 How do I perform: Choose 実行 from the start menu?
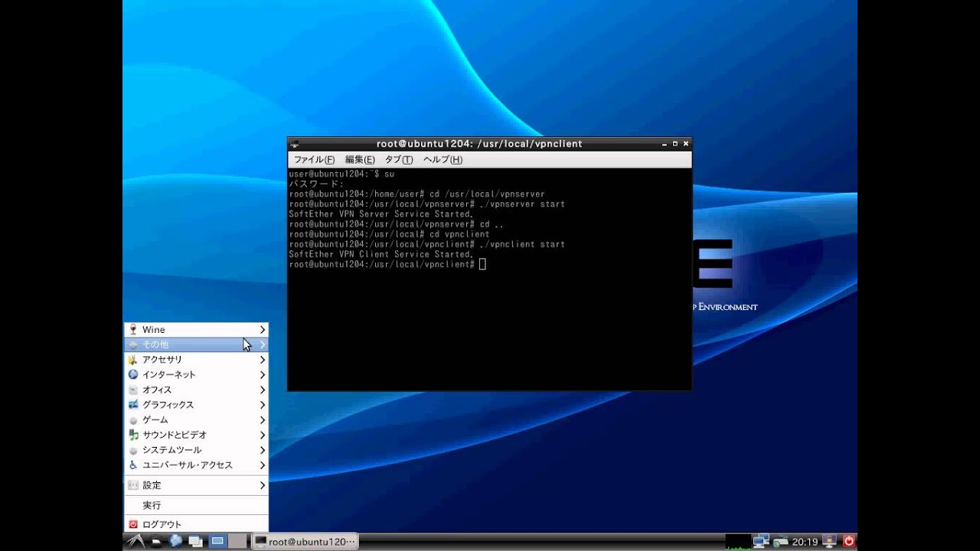(196, 505)
